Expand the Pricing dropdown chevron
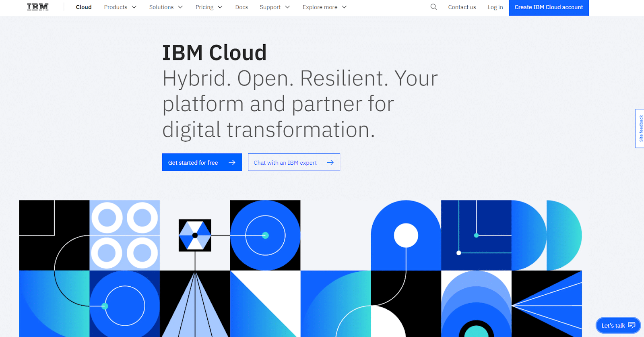644x337 pixels. coord(220,7)
